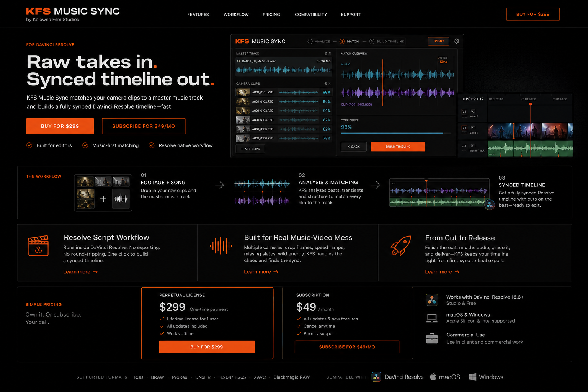Select the A001_0101.R3D clip thumbnail
The height and width of the screenshot is (392, 588).
243,92
